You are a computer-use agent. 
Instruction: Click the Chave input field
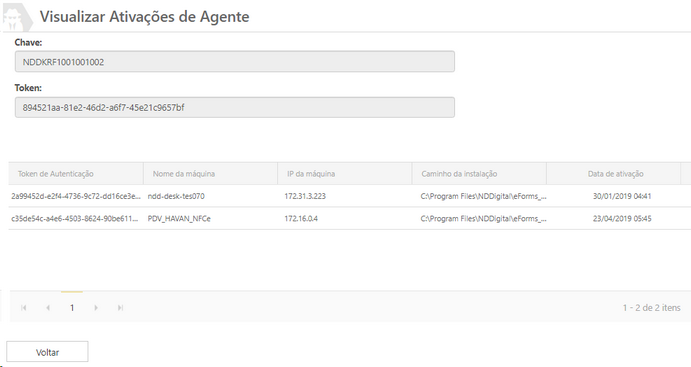(x=234, y=62)
